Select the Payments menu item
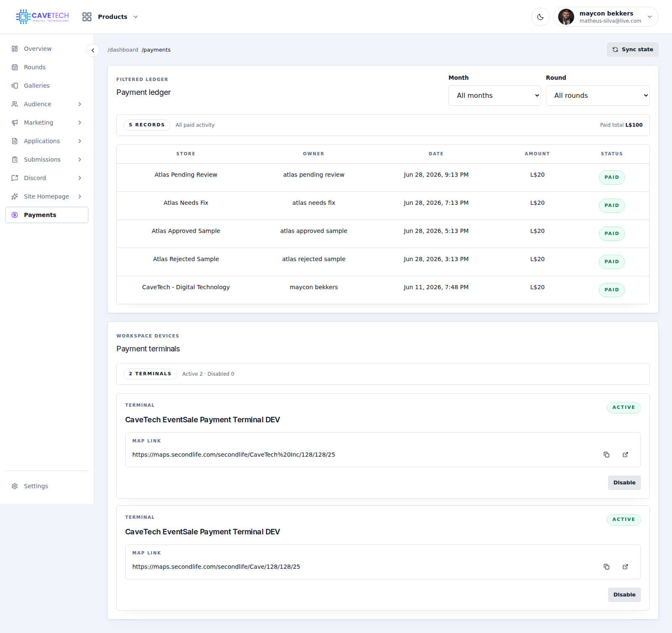672x633 pixels. tap(47, 215)
